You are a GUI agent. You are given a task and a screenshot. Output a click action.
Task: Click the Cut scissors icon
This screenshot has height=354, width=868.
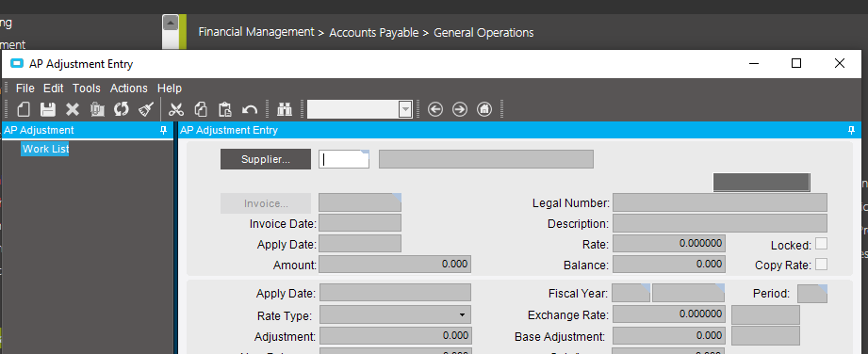tap(176, 109)
